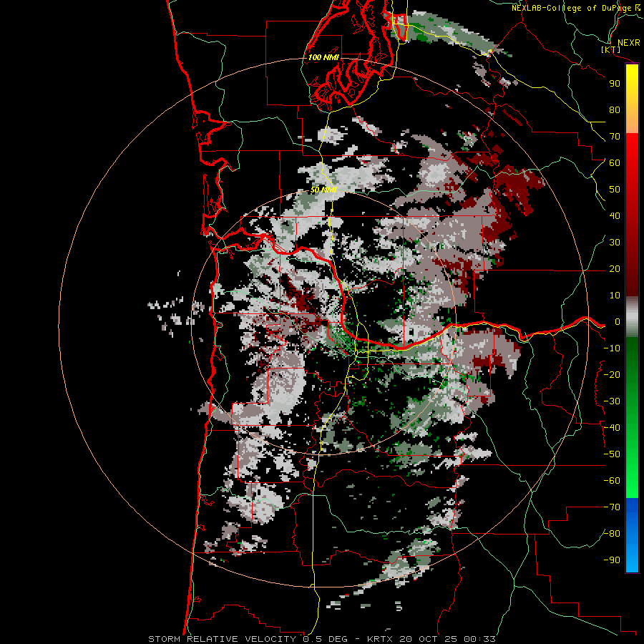This screenshot has width=644, height=644.
Task: Select the 20 value on the velocity legend
Action: (x=615, y=269)
